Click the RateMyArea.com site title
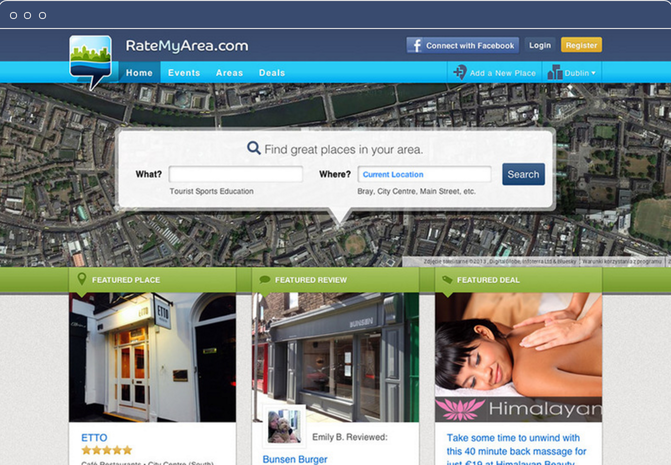This screenshot has height=465, width=671. click(187, 46)
